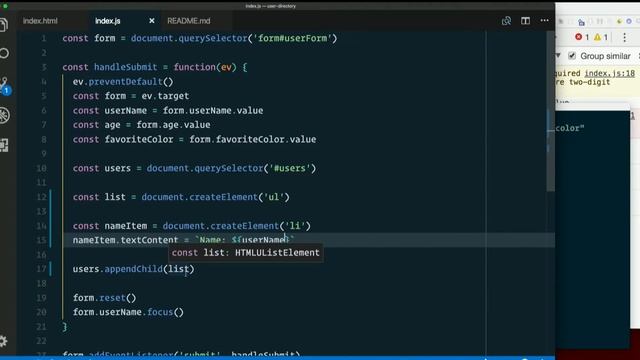Switch to the README.md tab
The height and width of the screenshot is (360, 640).
[x=189, y=21]
